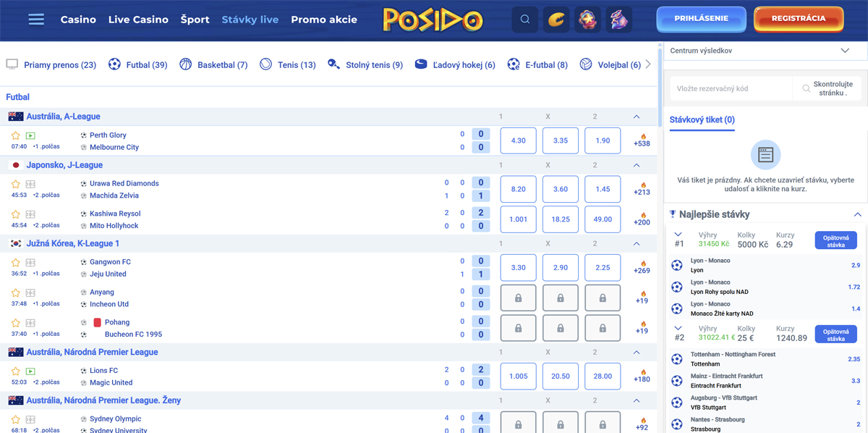Collapse the Južná Kórea, K-League 1 section

coord(637,244)
